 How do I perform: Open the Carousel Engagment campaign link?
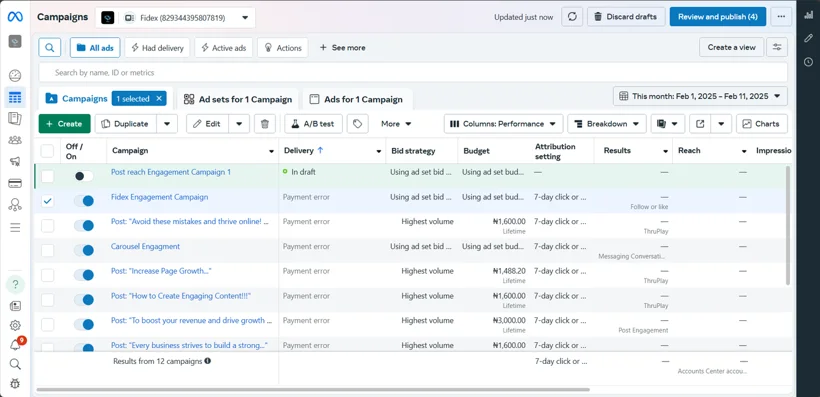point(145,246)
